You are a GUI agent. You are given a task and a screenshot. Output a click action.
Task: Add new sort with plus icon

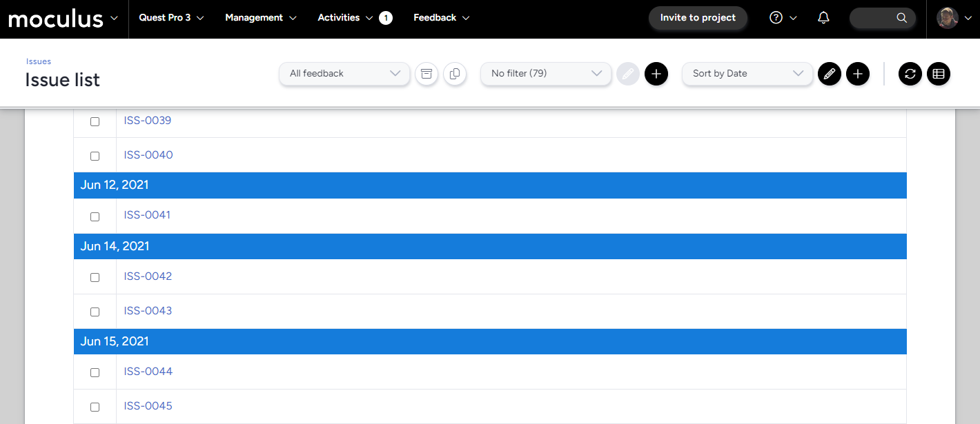[857, 74]
